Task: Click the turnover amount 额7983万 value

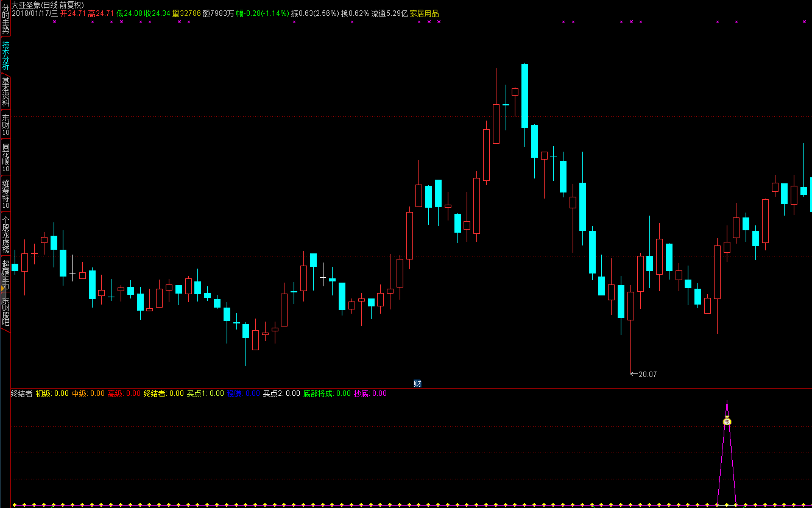Action: point(218,13)
